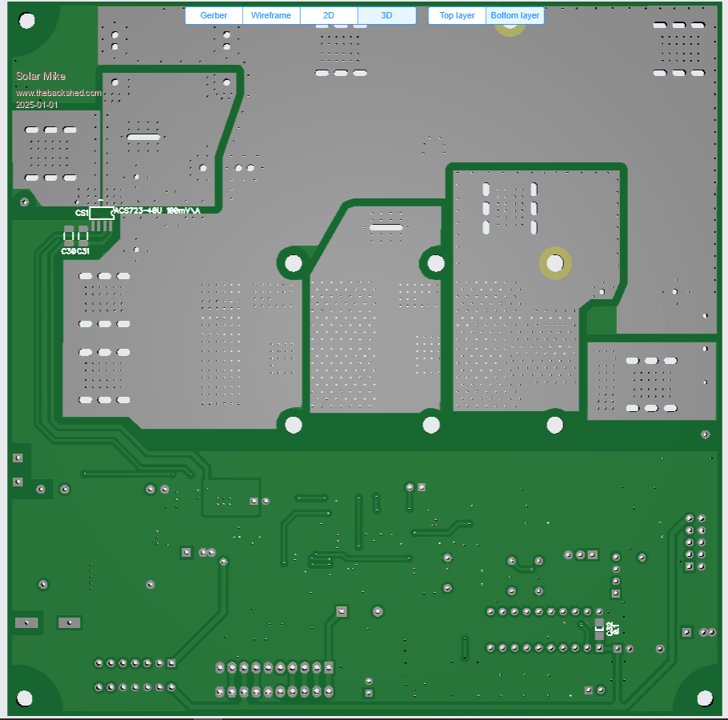Click the 2025-01-01 date text

tap(37, 105)
